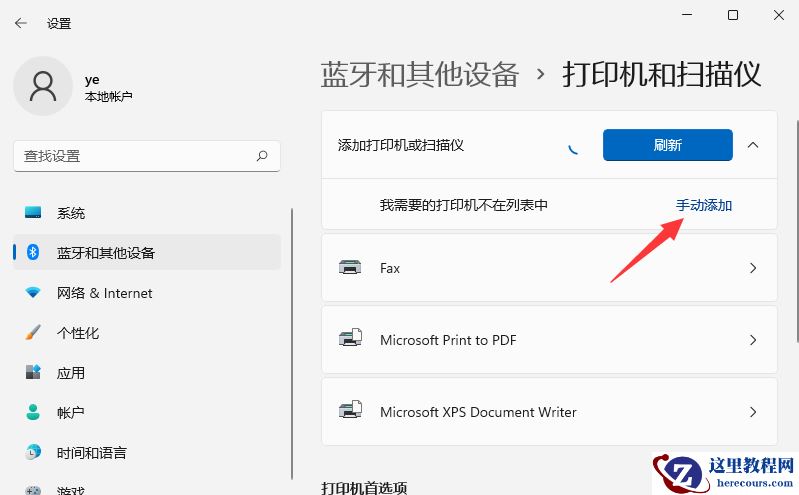Click the 系统 monitor icon

coord(33,213)
